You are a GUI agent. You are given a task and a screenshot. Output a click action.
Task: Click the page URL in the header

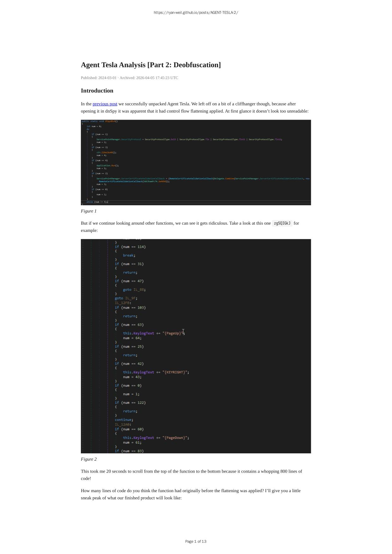pos(196,13)
